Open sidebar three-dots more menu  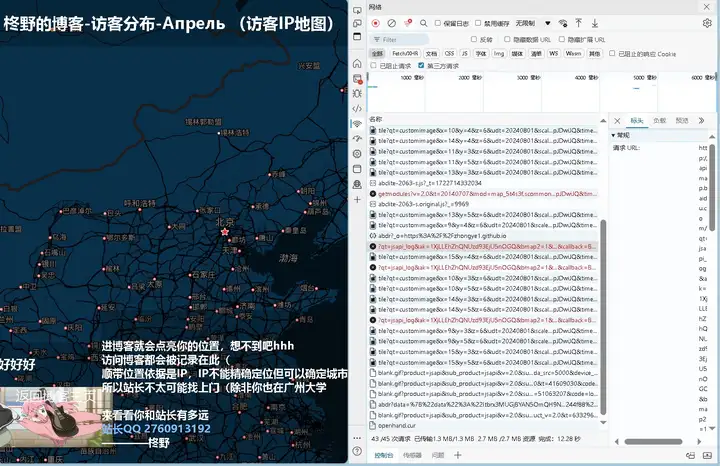(357, 438)
